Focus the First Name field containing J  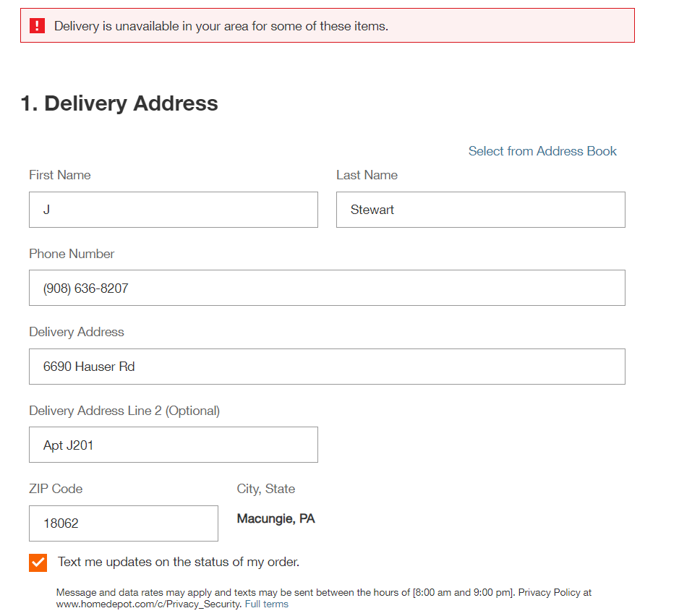click(174, 210)
